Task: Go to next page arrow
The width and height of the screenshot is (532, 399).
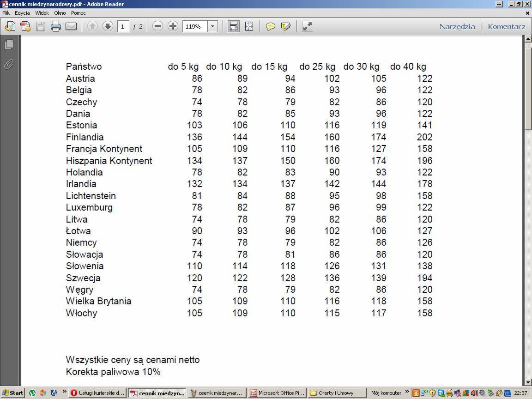Action: tap(108, 26)
